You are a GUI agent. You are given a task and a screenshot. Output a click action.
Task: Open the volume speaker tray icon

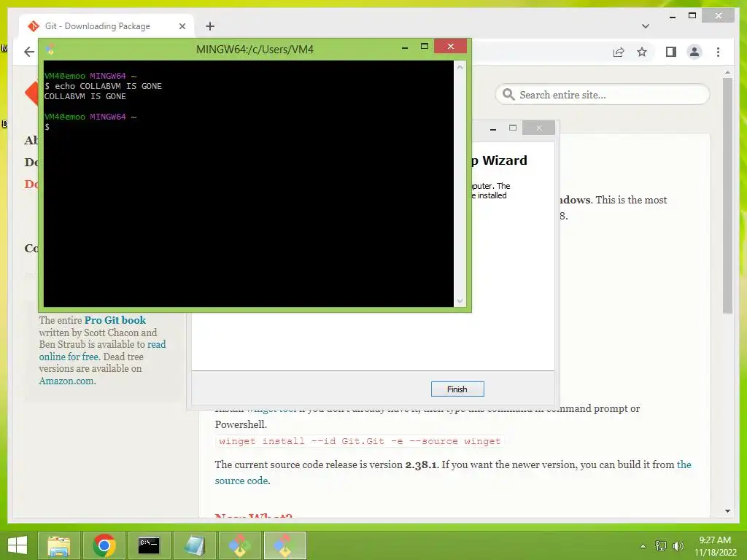678,545
